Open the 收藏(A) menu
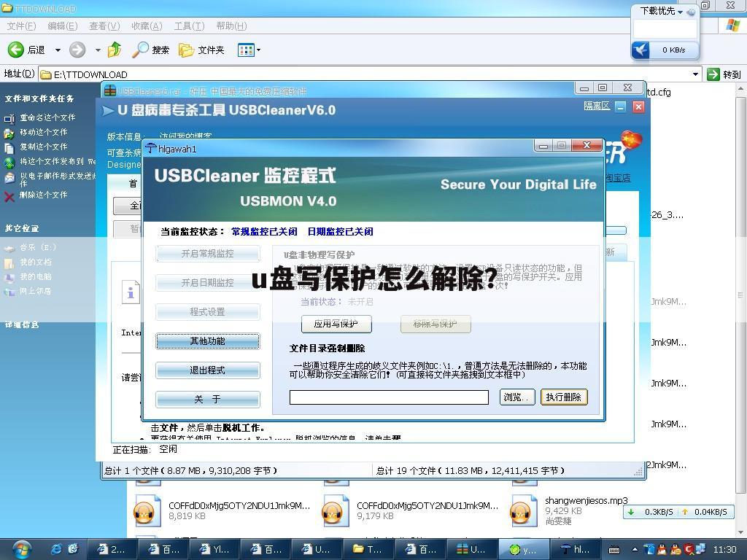 [147, 26]
